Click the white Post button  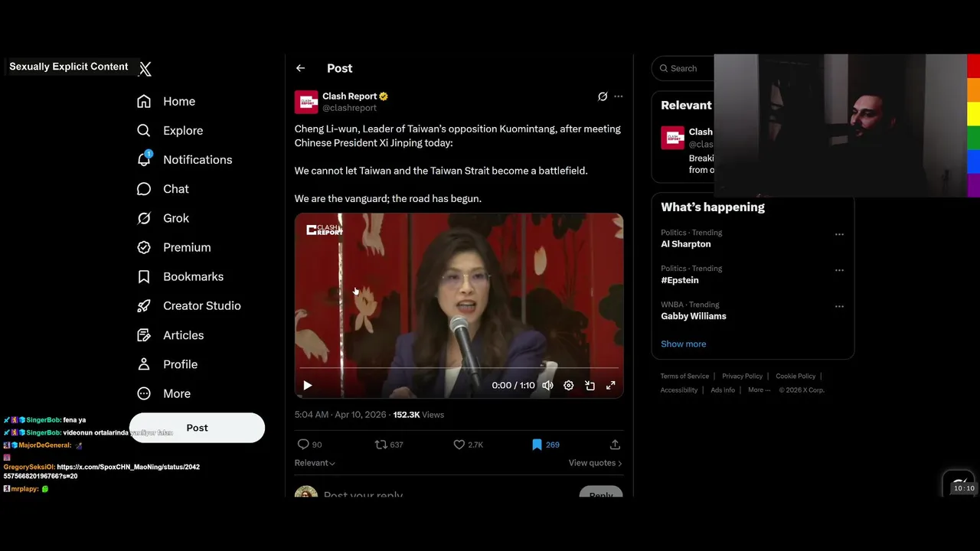pyautogui.click(x=197, y=428)
